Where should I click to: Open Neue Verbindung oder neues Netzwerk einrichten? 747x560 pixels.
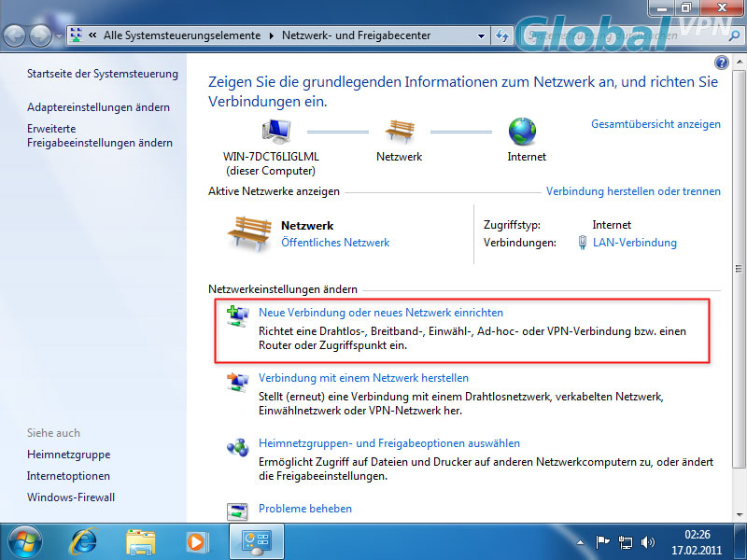pos(380,313)
